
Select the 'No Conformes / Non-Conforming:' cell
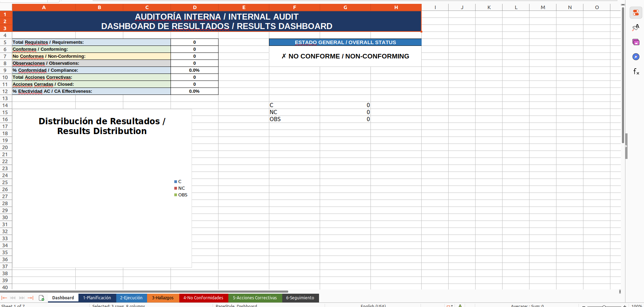pyautogui.click(x=91, y=56)
